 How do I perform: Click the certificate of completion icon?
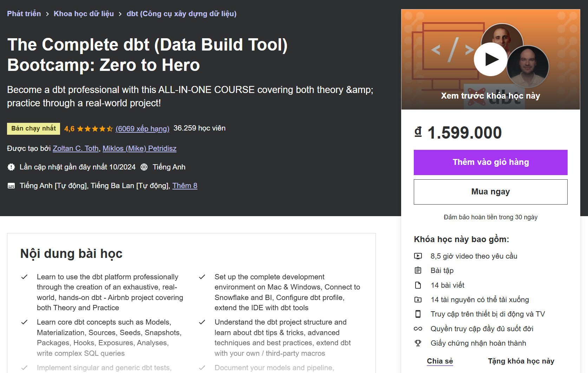(x=418, y=343)
